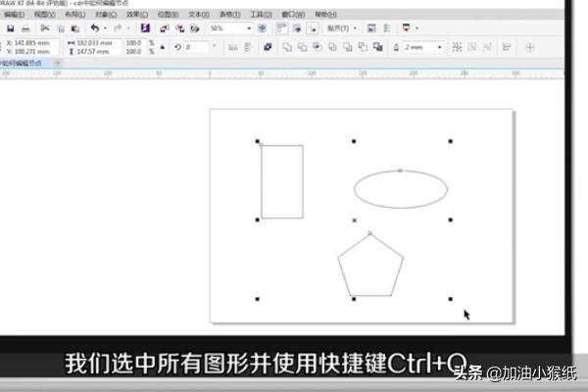Click the pentagon's top node
The image size is (588, 392).
coord(369,233)
